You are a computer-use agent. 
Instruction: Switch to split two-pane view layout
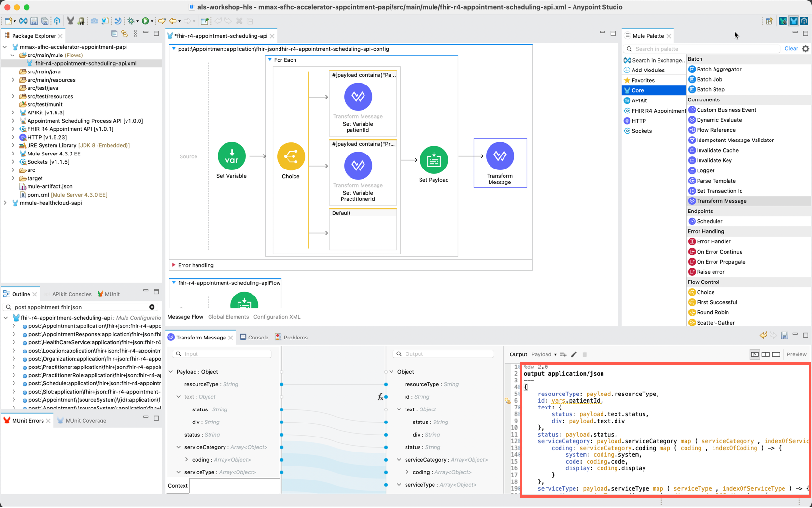tap(766, 354)
